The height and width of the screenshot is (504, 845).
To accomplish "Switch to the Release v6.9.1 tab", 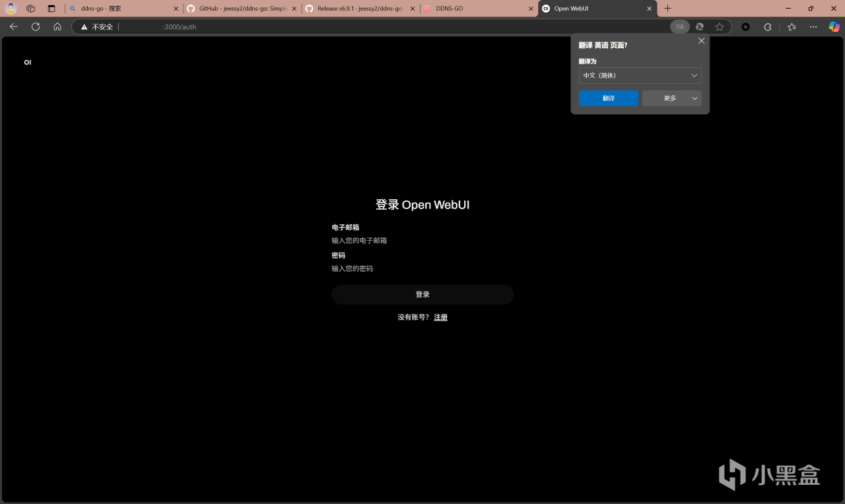I will pos(360,9).
